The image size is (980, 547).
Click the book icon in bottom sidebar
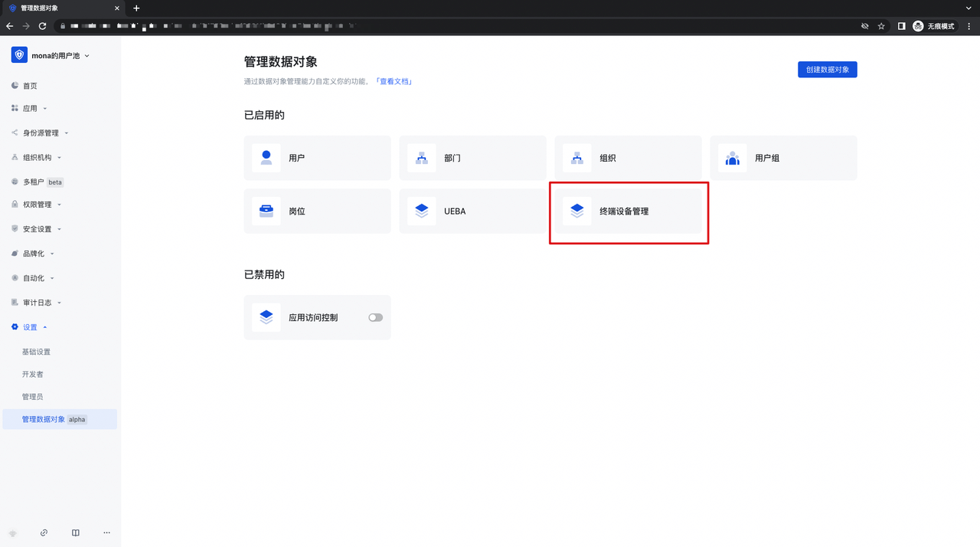tap(75, 532)
